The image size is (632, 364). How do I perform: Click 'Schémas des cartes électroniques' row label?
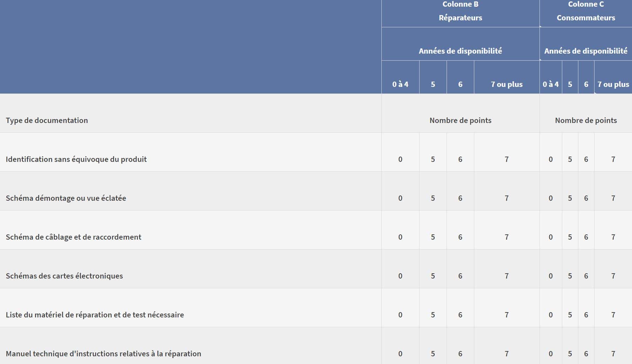pos(64,276)
